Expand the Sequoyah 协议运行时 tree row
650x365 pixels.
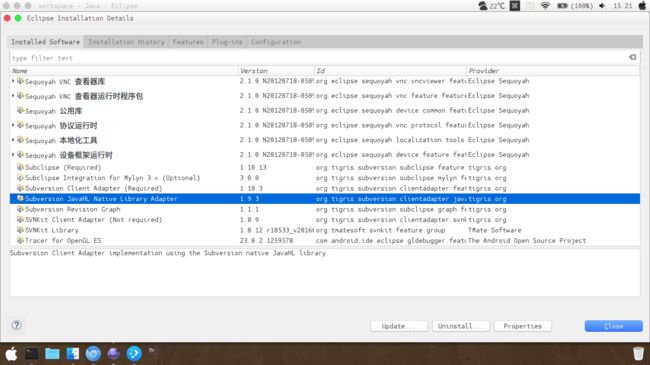[13, 125]
